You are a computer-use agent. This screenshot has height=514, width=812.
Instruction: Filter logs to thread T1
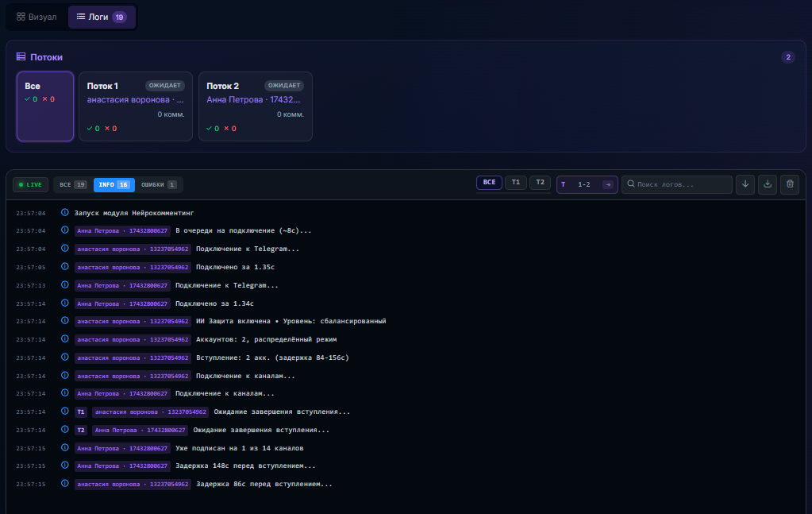point(516,183)
